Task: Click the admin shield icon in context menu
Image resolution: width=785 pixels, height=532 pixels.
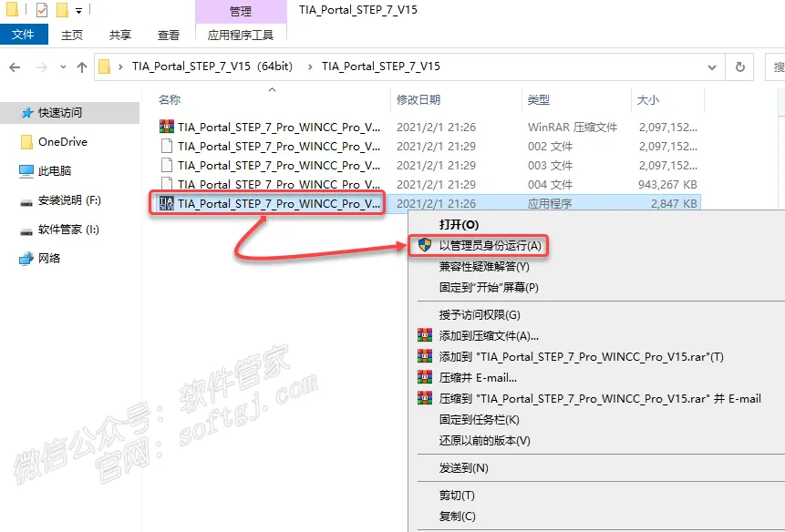Action: click(x=425, y=245)
